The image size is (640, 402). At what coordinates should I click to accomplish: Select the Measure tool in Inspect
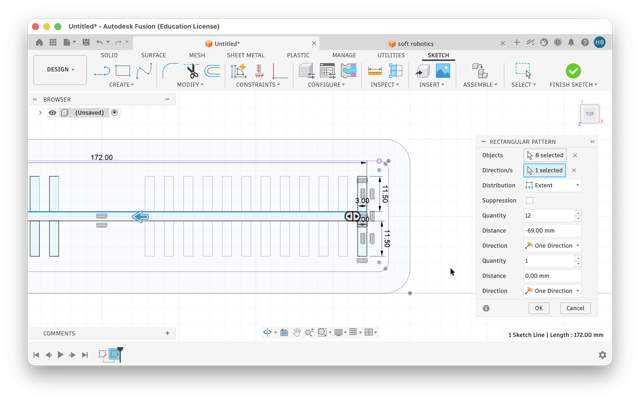click(x=375, y=71)
